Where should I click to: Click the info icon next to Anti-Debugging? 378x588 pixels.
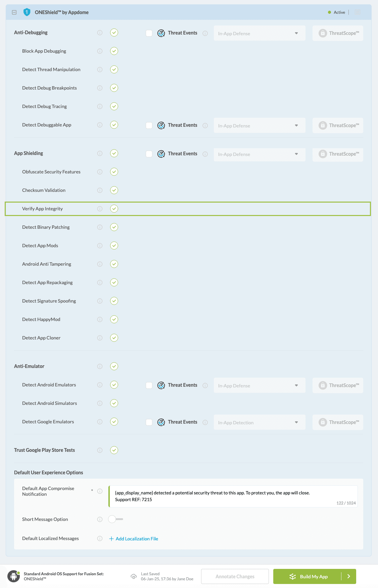click(x=99, y=33)
